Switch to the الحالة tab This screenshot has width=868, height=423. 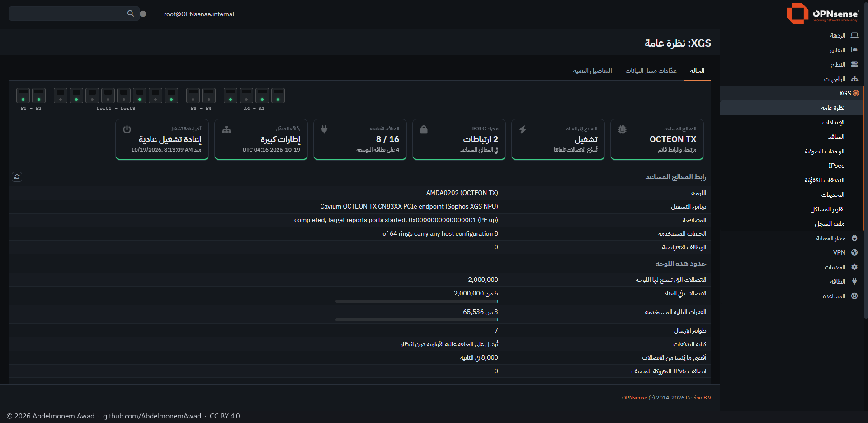tap(697, 71)
